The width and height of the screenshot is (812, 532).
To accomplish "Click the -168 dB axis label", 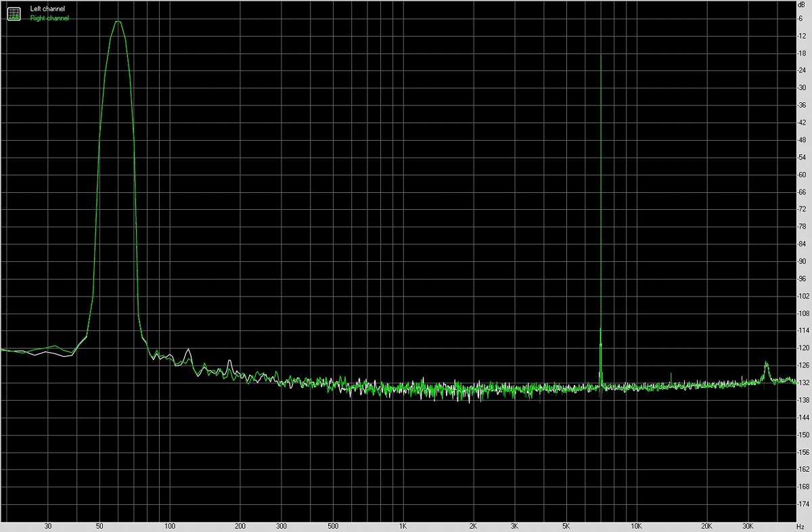I will coord(803,487).
